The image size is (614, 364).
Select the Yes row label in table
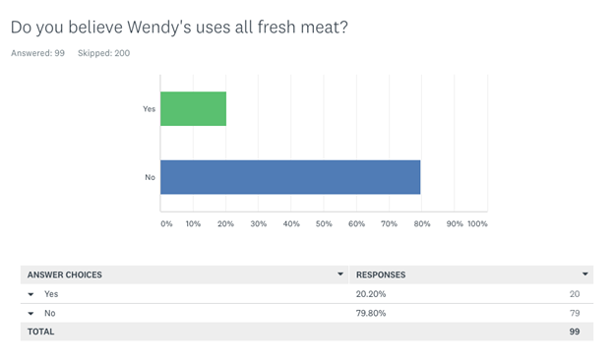(51, 294)
